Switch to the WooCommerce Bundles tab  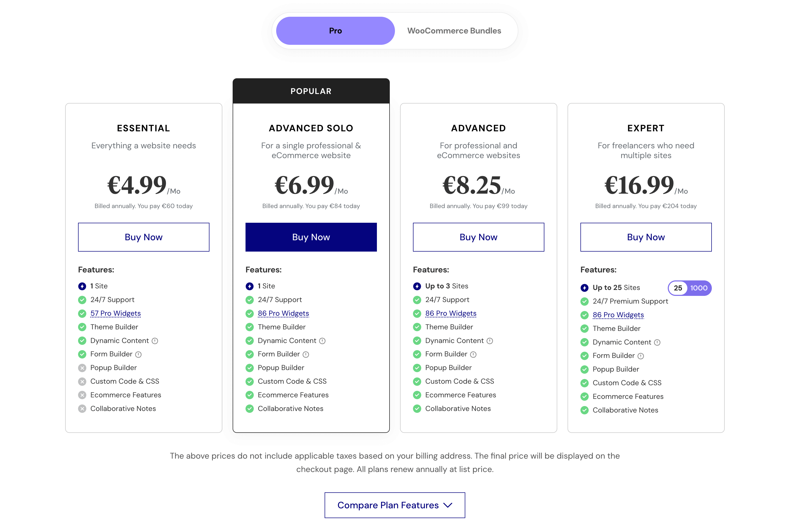point(454,31)
